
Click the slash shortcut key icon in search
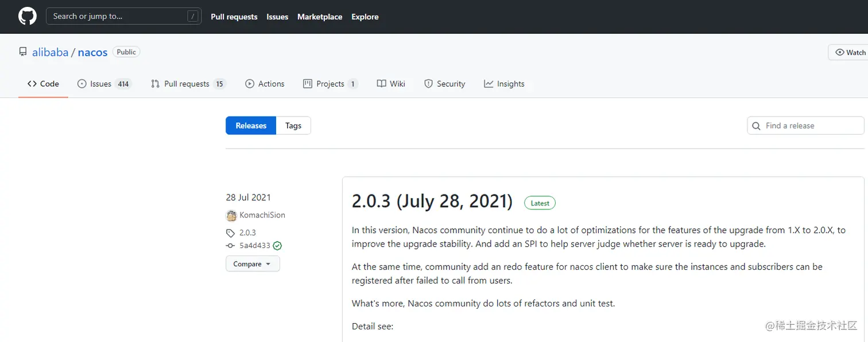click(x=192, y=17)
